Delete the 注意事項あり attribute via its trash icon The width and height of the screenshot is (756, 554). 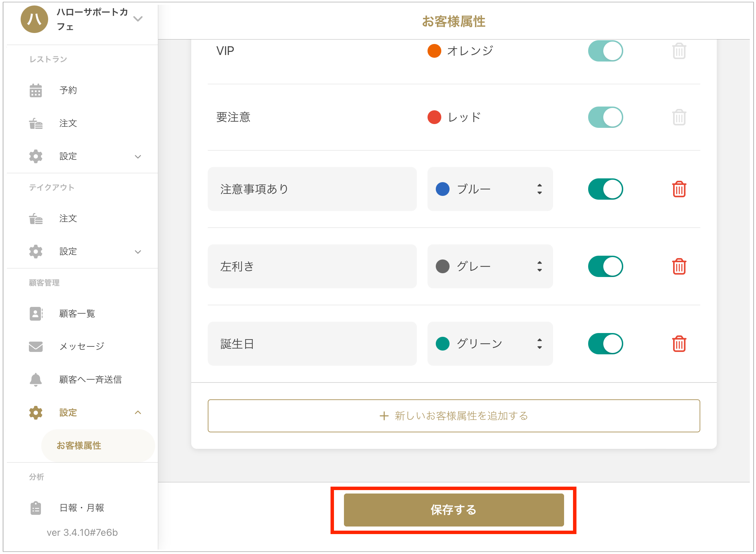(679, 189)
